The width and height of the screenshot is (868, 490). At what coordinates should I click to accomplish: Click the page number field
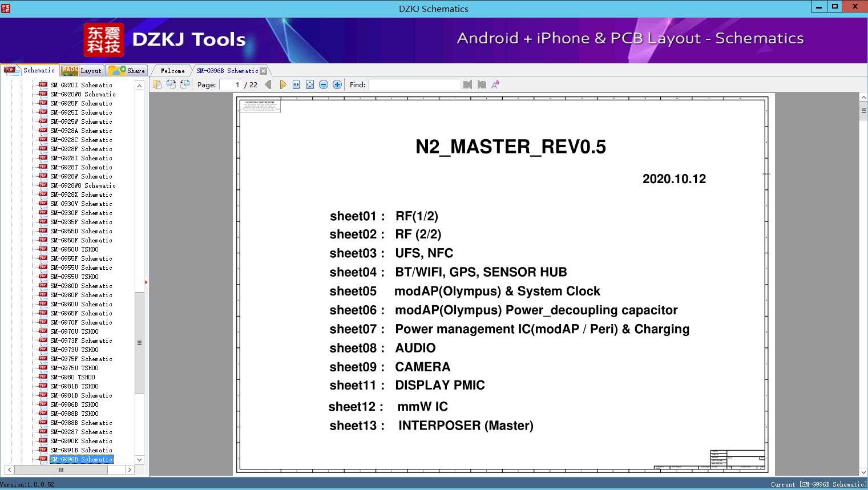point(231,84)
